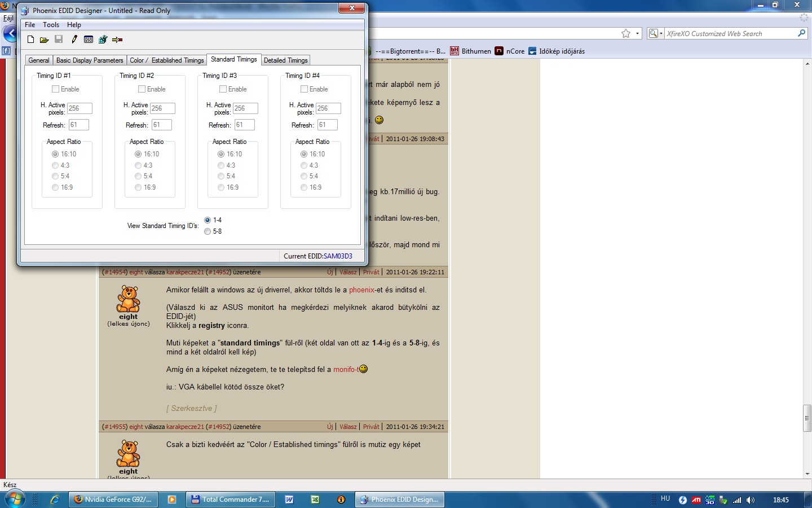Viewport: 812px width, 508px height.
Task: Click the grayed Save floppy icon
Action: coord(59,40)
